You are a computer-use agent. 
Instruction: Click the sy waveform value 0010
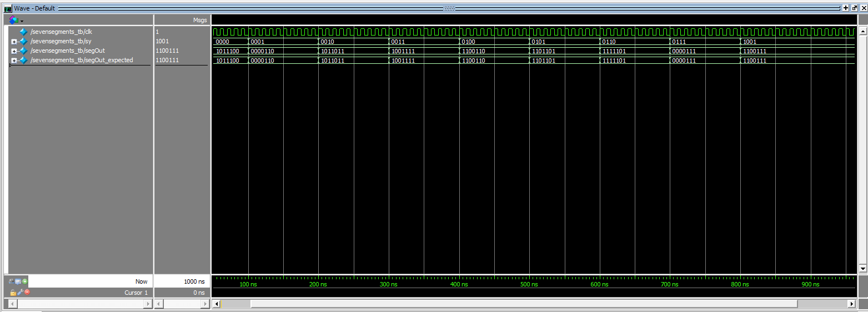[x=328, y=42]
